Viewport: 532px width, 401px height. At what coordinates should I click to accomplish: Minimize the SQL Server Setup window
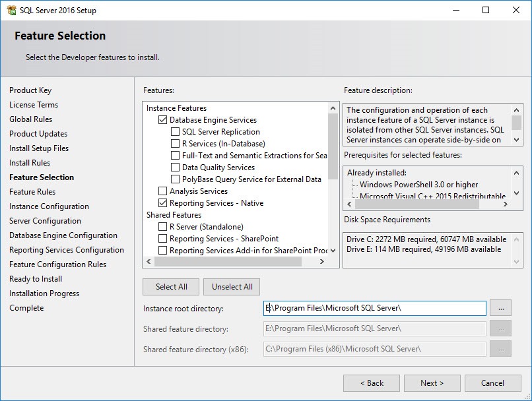pyautogui.click(x=456, y=10)
